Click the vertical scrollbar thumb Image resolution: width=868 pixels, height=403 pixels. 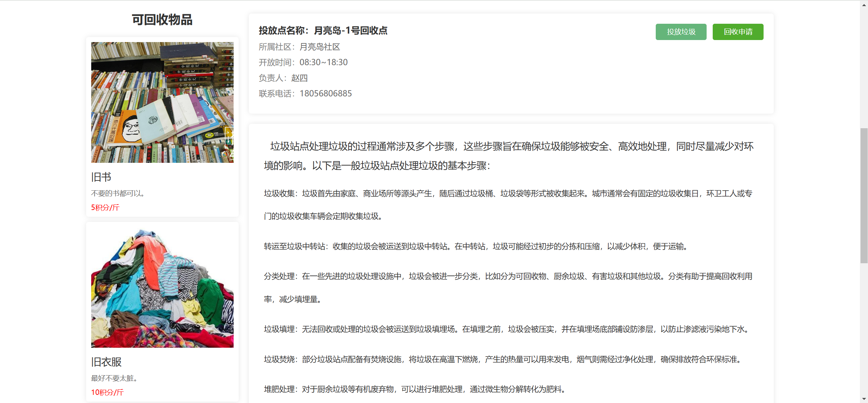point(864,195)
